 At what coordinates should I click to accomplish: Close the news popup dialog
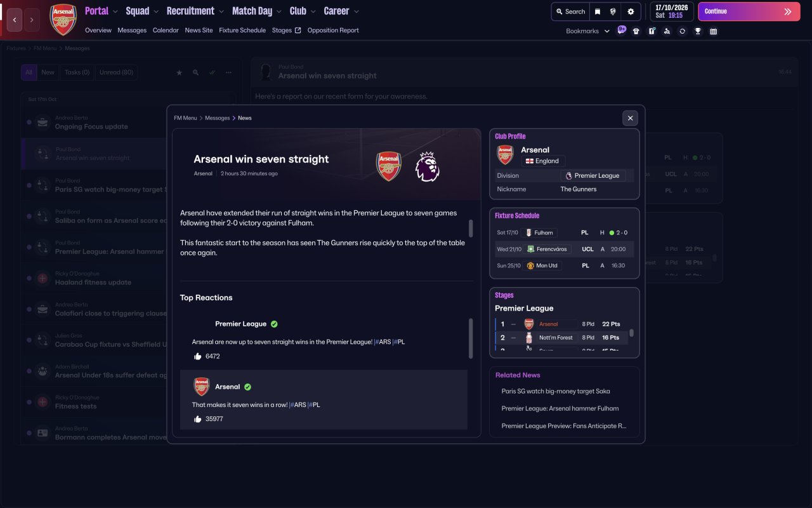point(630,118)
